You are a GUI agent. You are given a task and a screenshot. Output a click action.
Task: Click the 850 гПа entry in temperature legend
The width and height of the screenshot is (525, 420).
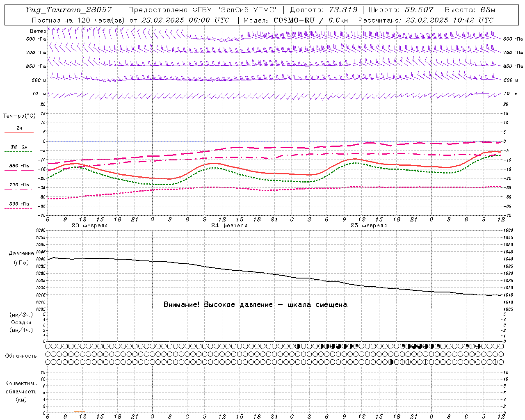tap(19, 168)
